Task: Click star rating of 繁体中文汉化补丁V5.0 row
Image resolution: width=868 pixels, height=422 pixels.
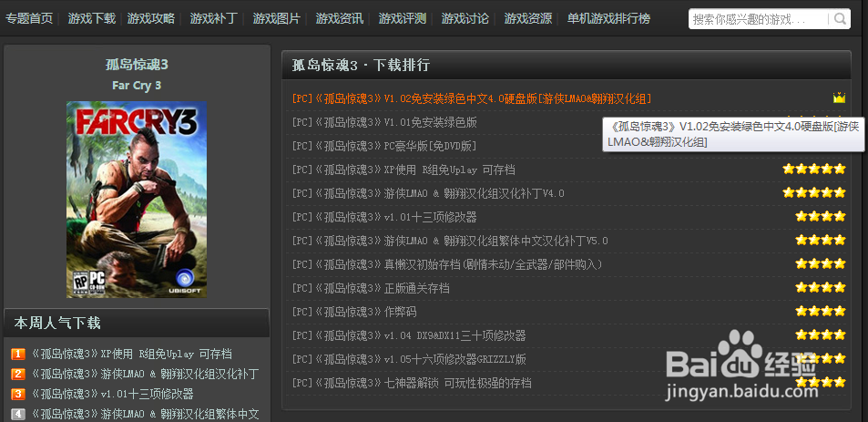Action: [821, 241]
